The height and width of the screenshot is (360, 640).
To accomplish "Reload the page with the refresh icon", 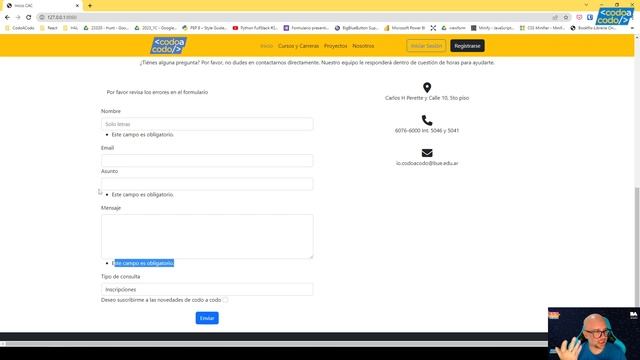I will [29, 17].
